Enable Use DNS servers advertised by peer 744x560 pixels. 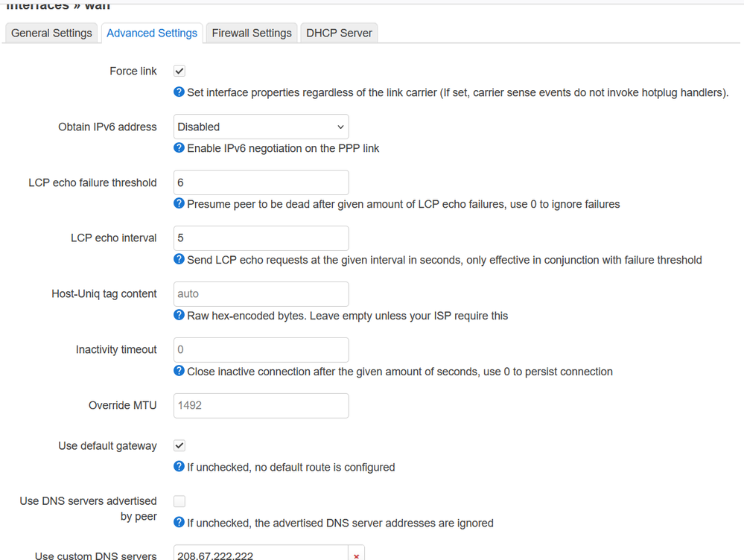coord(179,501)
